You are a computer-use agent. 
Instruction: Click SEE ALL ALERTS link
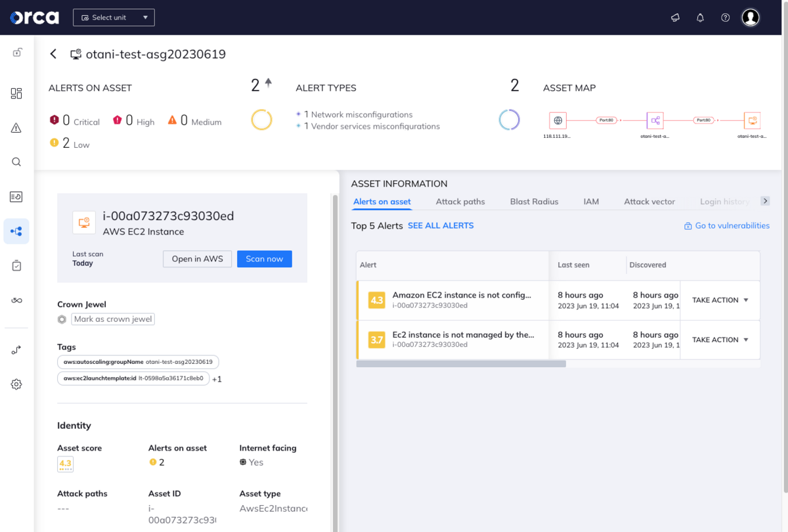(441, 225)
